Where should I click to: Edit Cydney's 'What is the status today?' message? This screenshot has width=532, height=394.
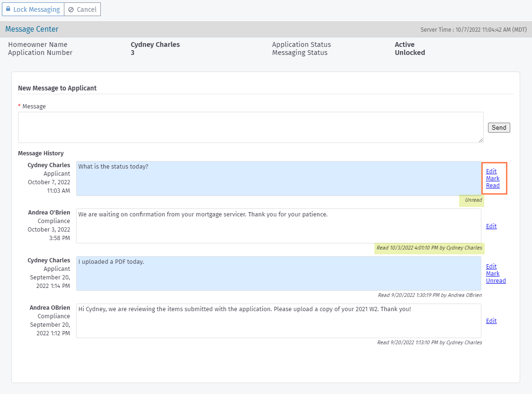click(x=491, y=171)
